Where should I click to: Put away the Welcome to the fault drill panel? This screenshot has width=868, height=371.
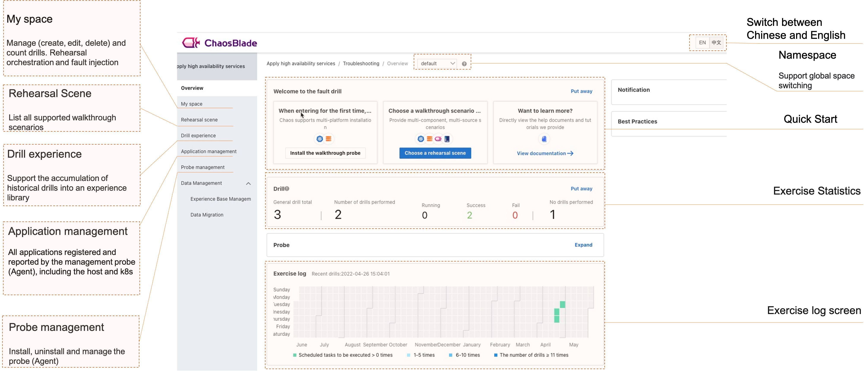[581, 91]
